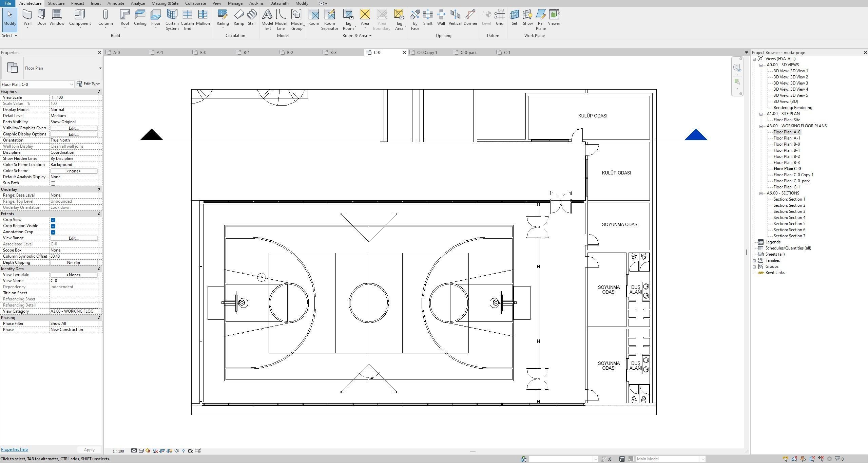Open the Annotate ribbon tab
Image resolution: width=868 pixels, height=463 pixels.
116,3
